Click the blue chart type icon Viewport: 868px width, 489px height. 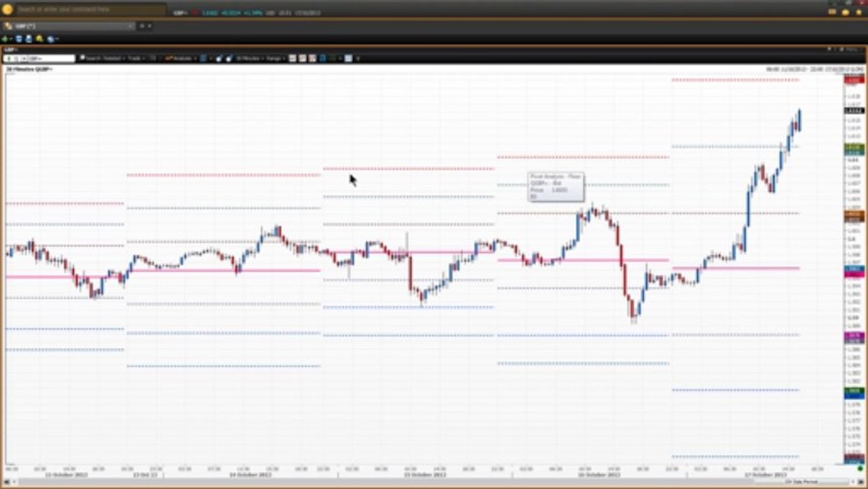(203, 58)
